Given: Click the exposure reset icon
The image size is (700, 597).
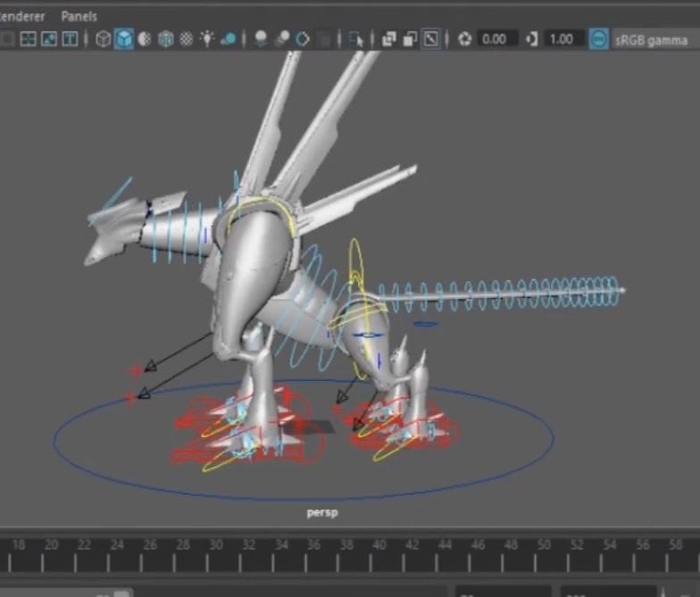Looking at the screenshot, I should (464, 39).
